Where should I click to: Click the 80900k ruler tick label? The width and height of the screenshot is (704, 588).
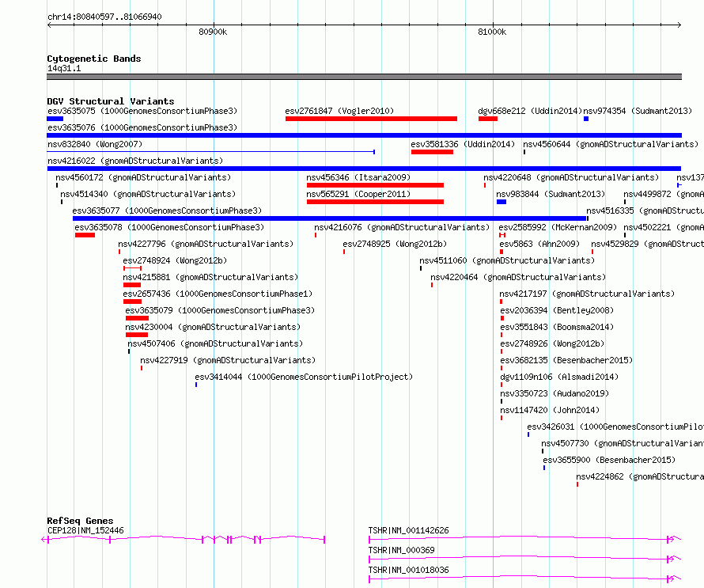point(213,32)
